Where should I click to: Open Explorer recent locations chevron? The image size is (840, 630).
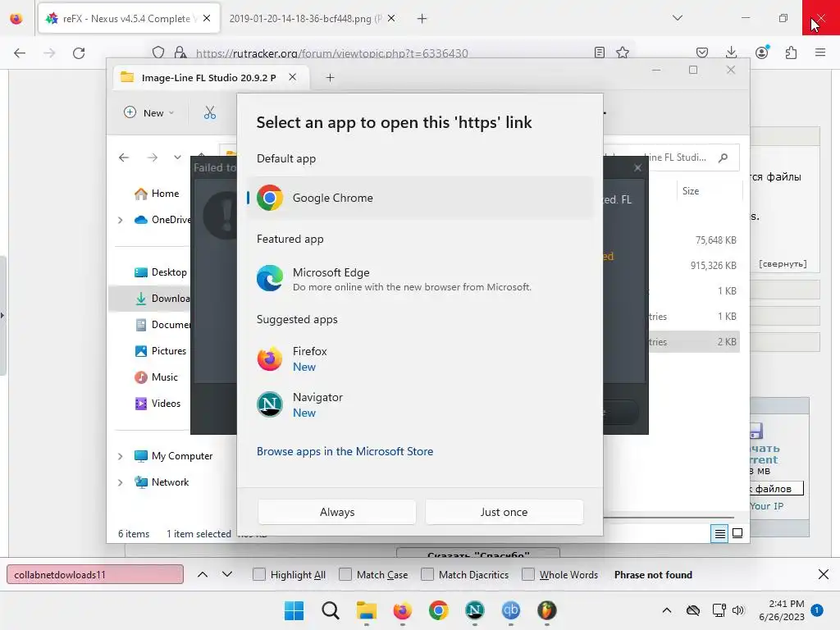[x=177, y=157]
